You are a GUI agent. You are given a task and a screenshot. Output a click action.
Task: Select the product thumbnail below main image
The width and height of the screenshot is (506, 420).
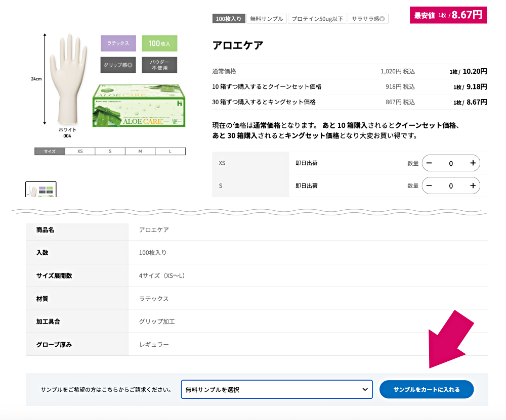(x=41, y=190)
